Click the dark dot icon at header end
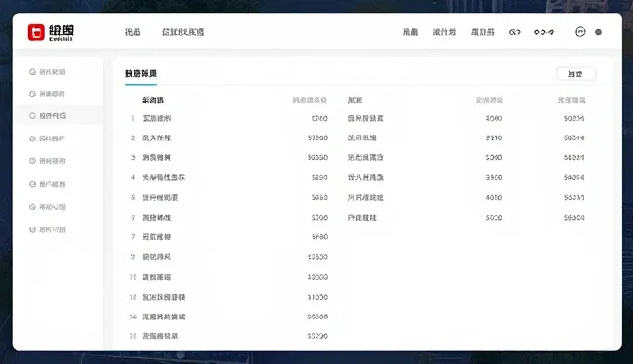 (598, 32)
